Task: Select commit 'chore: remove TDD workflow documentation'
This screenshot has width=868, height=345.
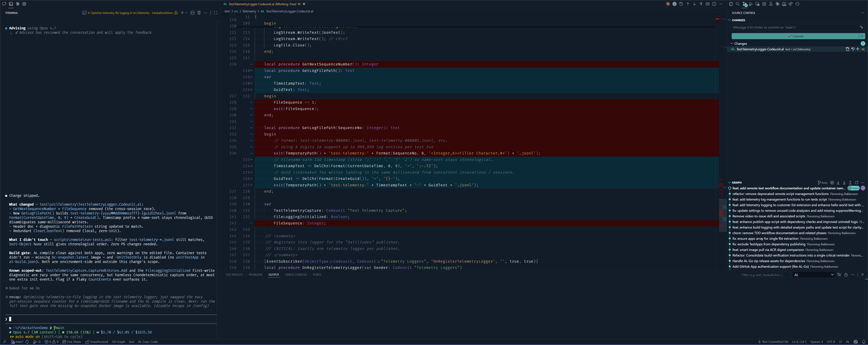Action: point(780,233)
